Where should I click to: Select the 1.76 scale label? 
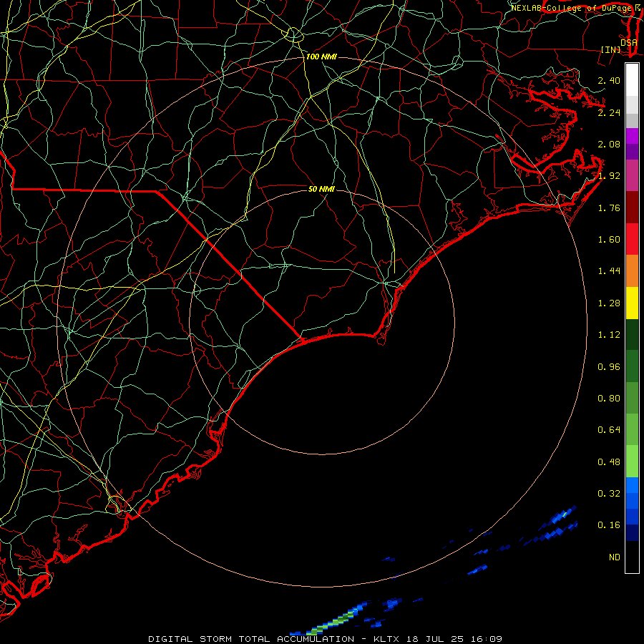[609, 208]
